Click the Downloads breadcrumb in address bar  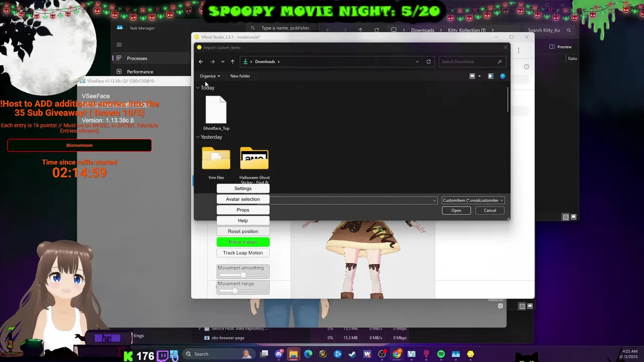tap(265, 62)
